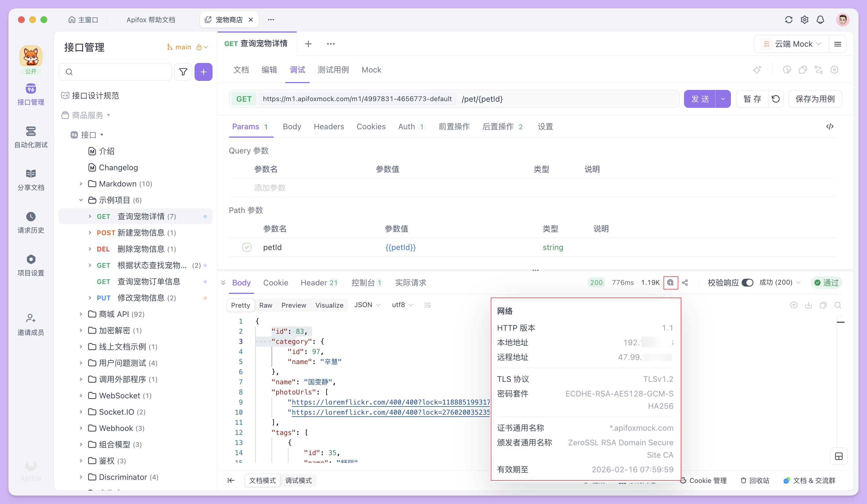Share the response via the share icon
The width and height of the screenshot is (867, 504).
685,283
